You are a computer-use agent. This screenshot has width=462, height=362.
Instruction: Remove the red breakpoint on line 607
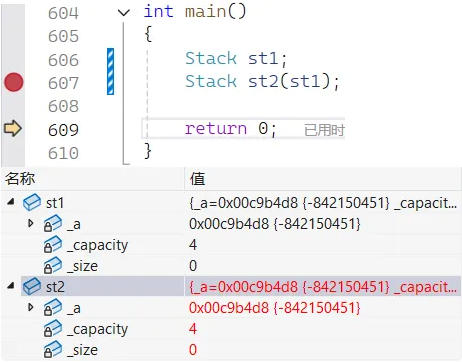tap(14, 82)
